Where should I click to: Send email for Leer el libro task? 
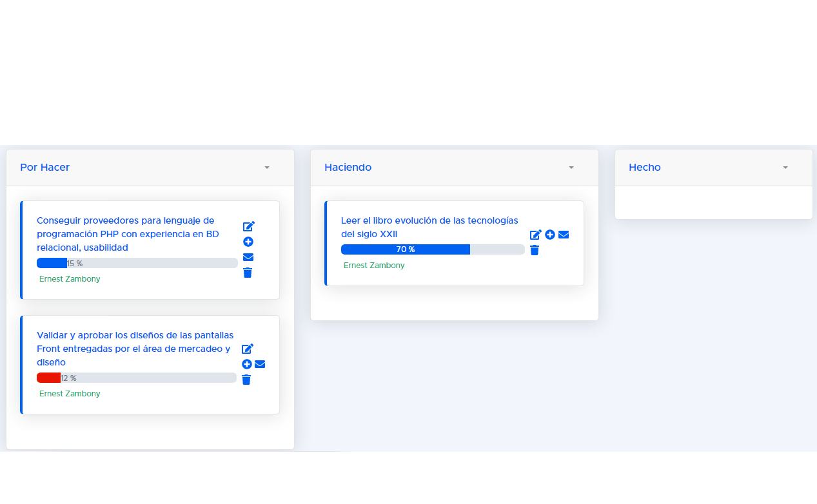coord(564,235)
